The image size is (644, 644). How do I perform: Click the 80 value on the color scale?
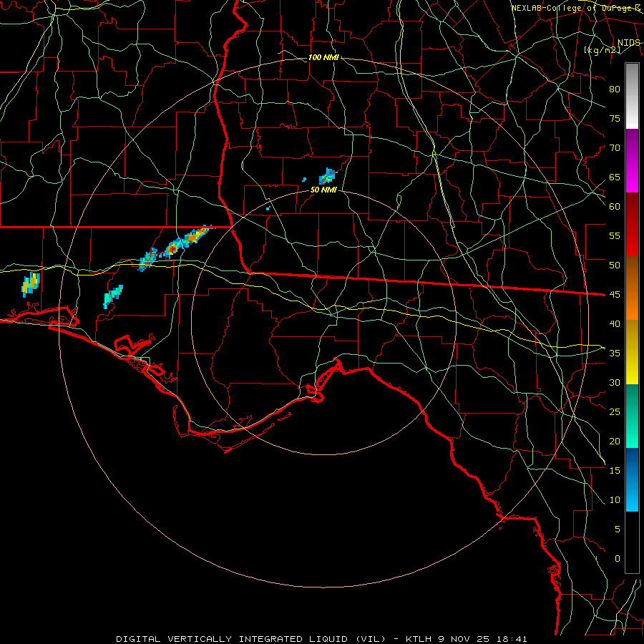click(x=615, y=89)
